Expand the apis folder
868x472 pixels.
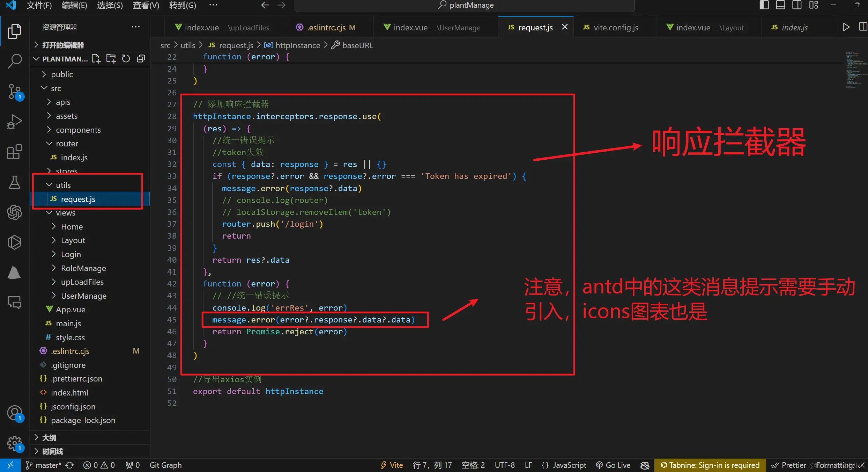click(x=90, y=102)
